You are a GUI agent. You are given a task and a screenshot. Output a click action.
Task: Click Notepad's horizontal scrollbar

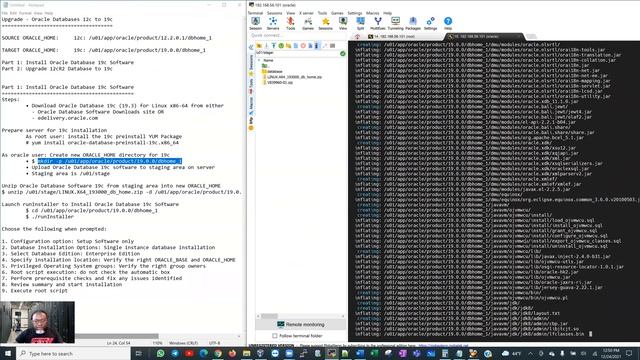[x=118, y=336]
